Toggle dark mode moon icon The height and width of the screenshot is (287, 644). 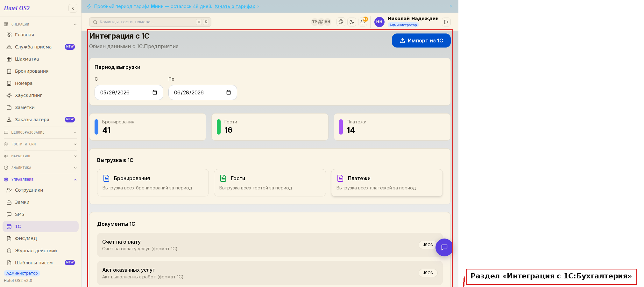coord(352,22)
